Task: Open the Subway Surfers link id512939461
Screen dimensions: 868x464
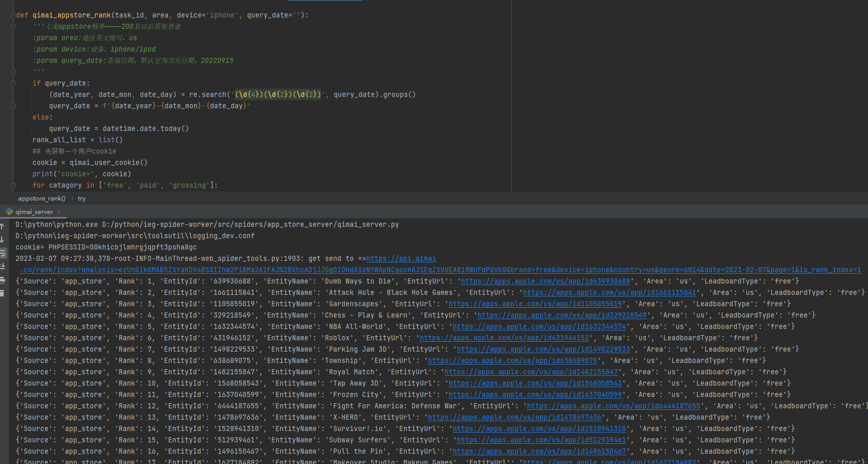Action: (541, 440)
